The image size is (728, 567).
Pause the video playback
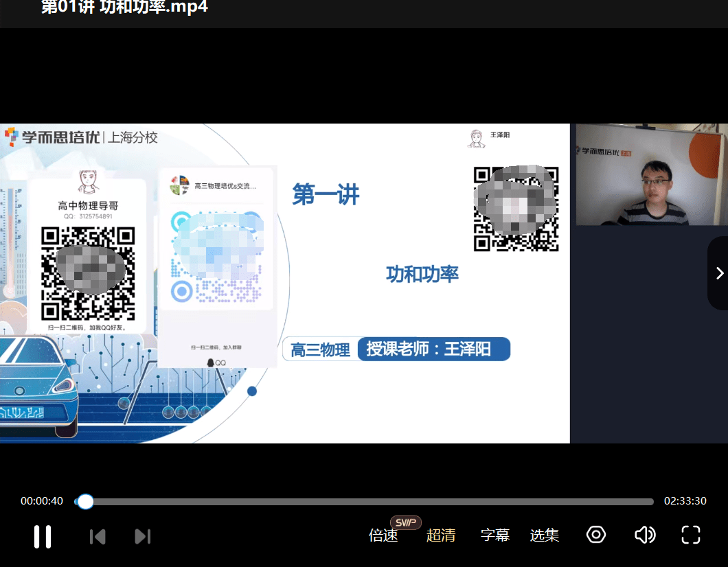pos(43,536)
